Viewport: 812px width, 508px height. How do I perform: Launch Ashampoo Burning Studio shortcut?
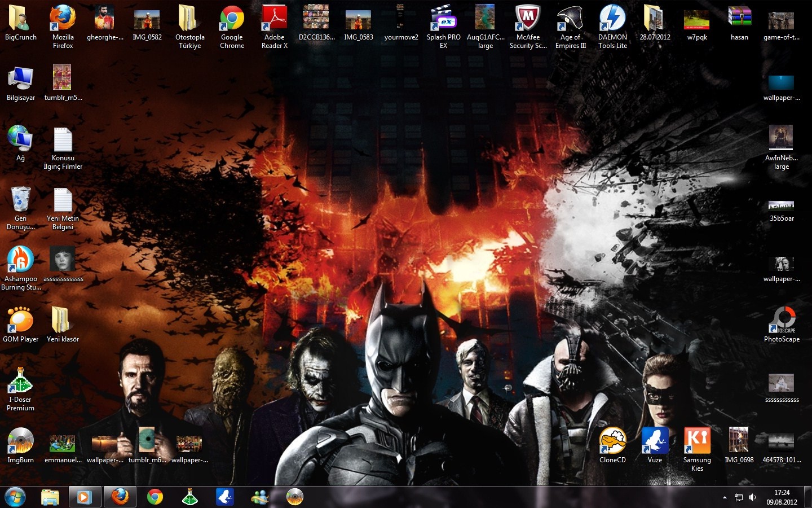20,260
